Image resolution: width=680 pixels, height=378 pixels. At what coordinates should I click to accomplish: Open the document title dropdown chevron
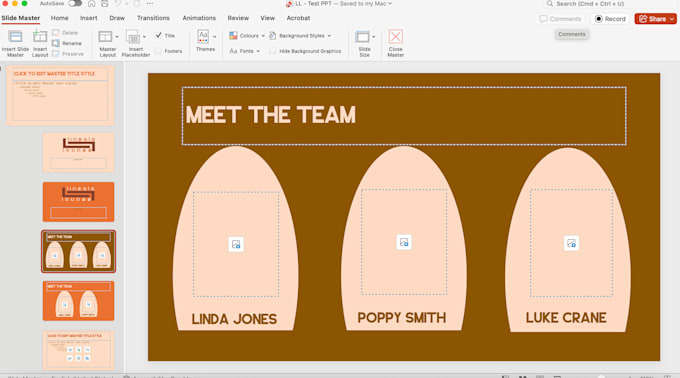(x=390, y=3)
